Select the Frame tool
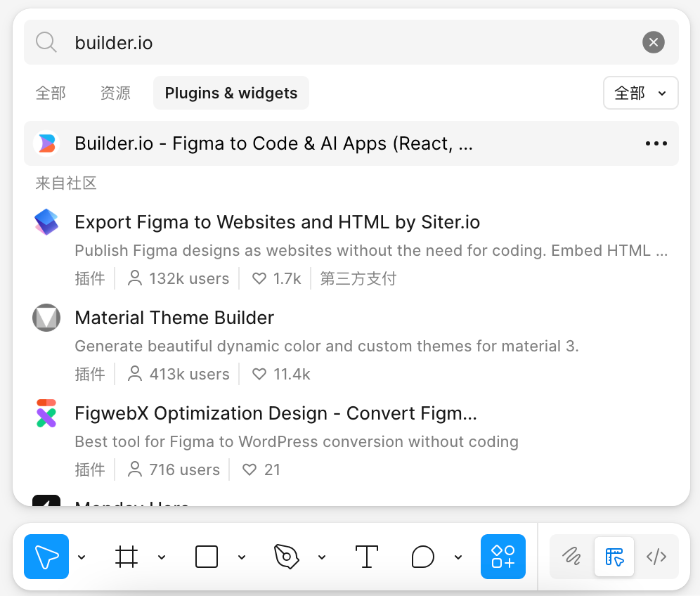700x596 pixels. point(127,557)
